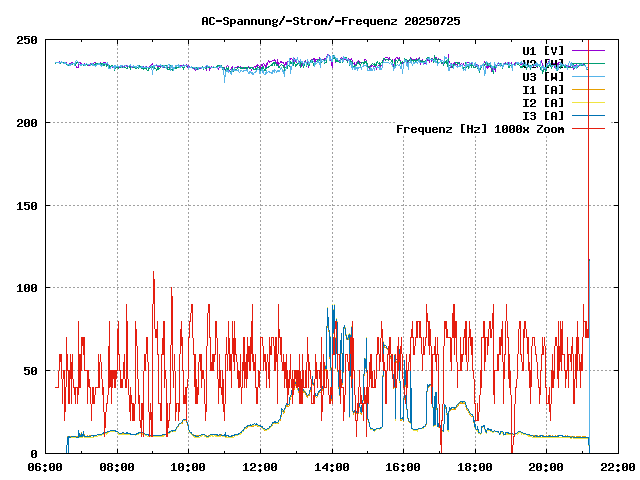Select the I2 [A] legend label

coord(543,103)
